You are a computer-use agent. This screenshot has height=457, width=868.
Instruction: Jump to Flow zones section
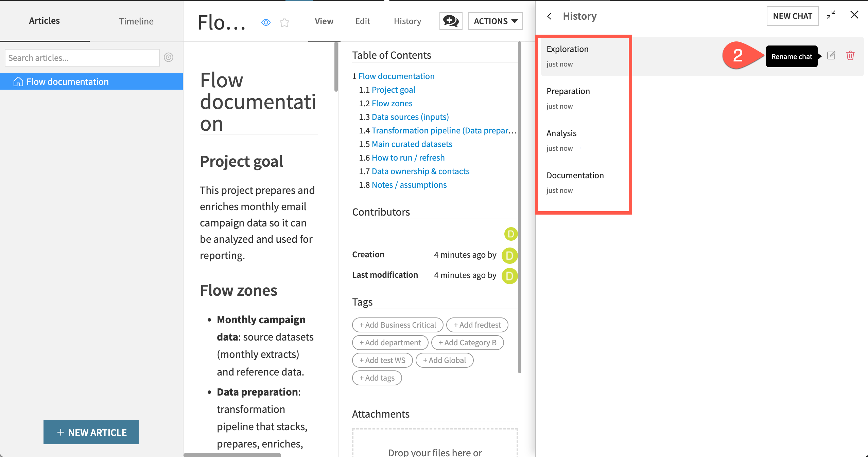[x=392, y=103]
